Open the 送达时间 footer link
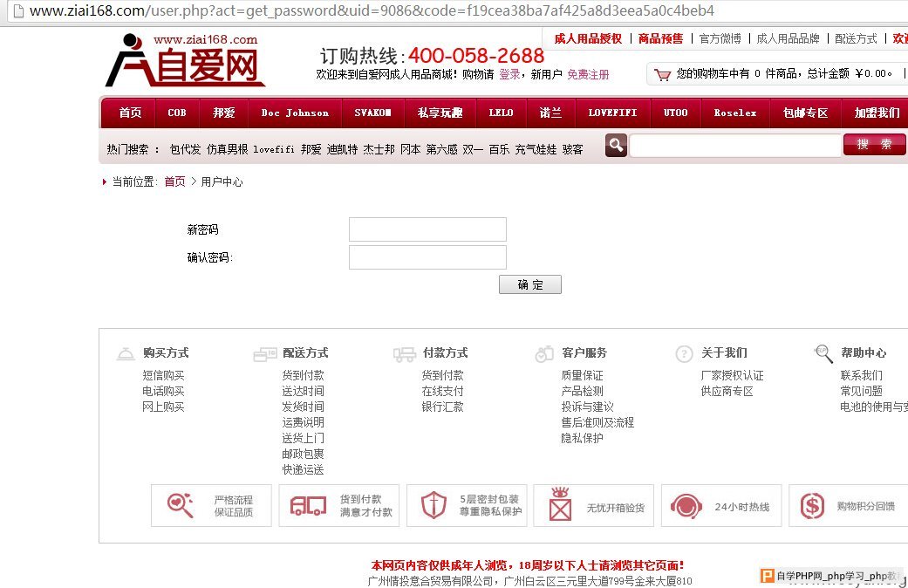This screenshot has height=588, width=908. click(x=303, y=391)
